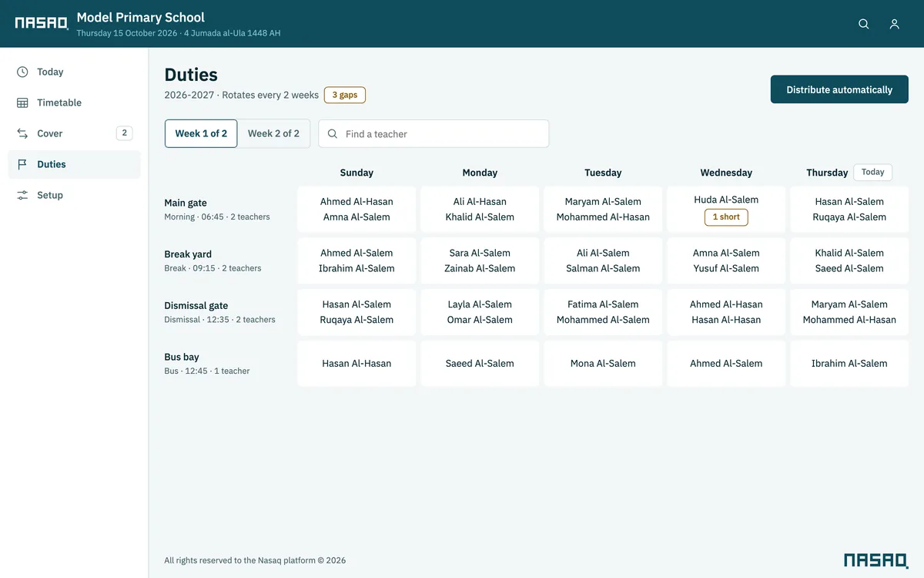924x578 pixels.
Task: Click the 1 short badge on Wednesday
Action: tap(726, 217)
